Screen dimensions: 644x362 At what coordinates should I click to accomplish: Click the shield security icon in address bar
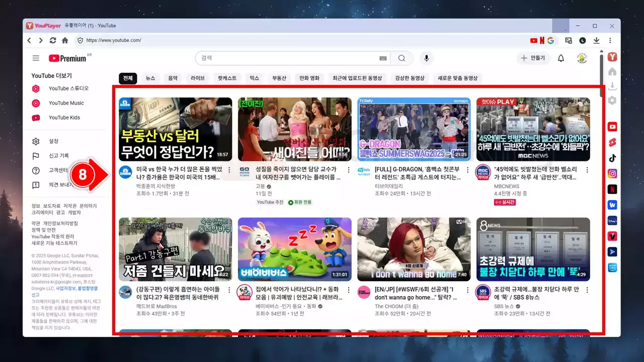click(x=79, y=40)
